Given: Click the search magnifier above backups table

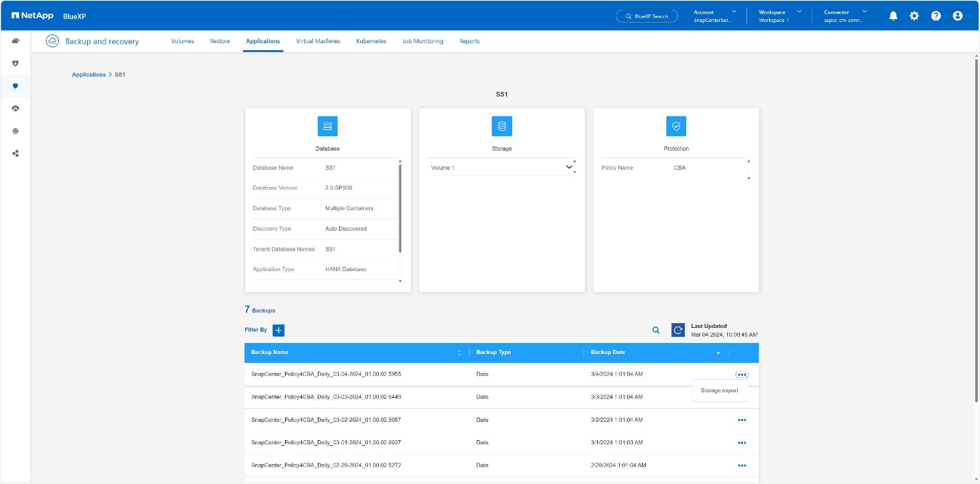Looking at the screenshot, I should [656, 330].
